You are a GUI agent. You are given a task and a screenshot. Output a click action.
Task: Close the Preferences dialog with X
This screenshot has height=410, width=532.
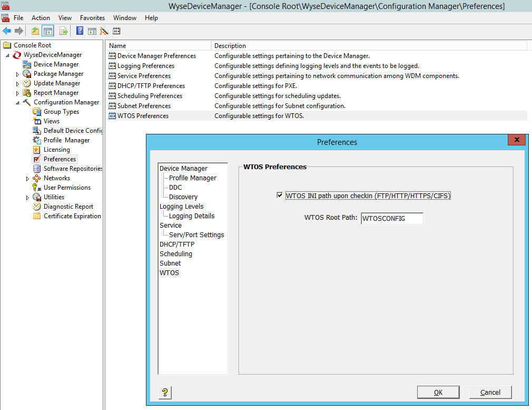(517, 140)
